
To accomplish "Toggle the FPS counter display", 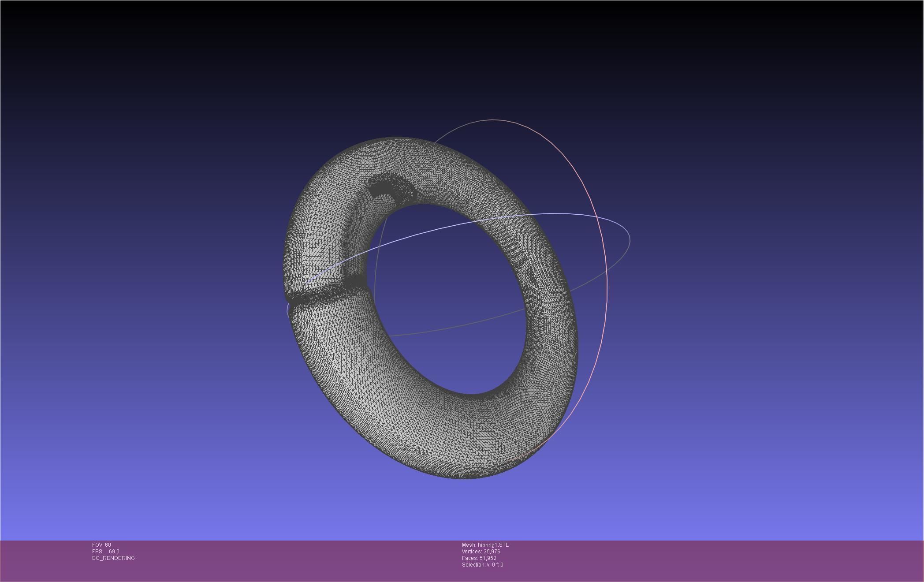I will pyautogui.click(x=105, y=551).
